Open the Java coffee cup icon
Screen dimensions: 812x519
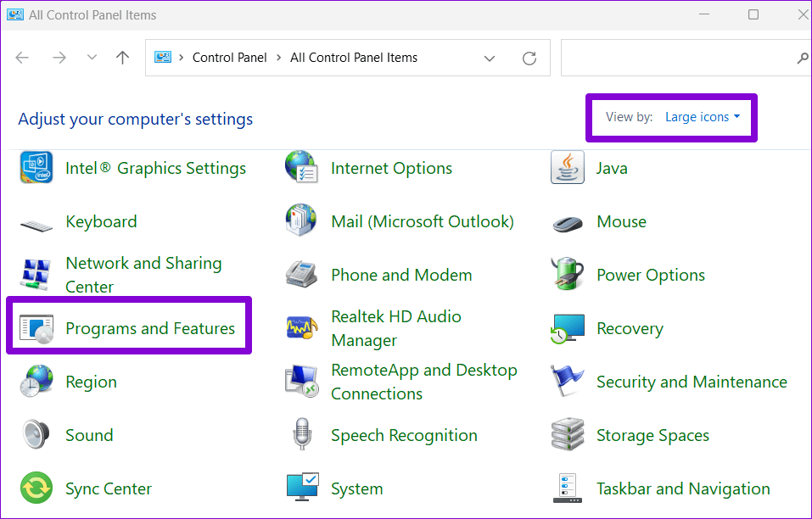pyautogui.click(x=568, y=167)
